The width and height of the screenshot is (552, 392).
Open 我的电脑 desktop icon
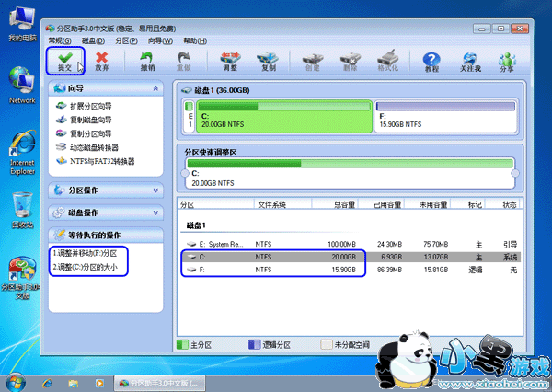(x=22, y=25)
